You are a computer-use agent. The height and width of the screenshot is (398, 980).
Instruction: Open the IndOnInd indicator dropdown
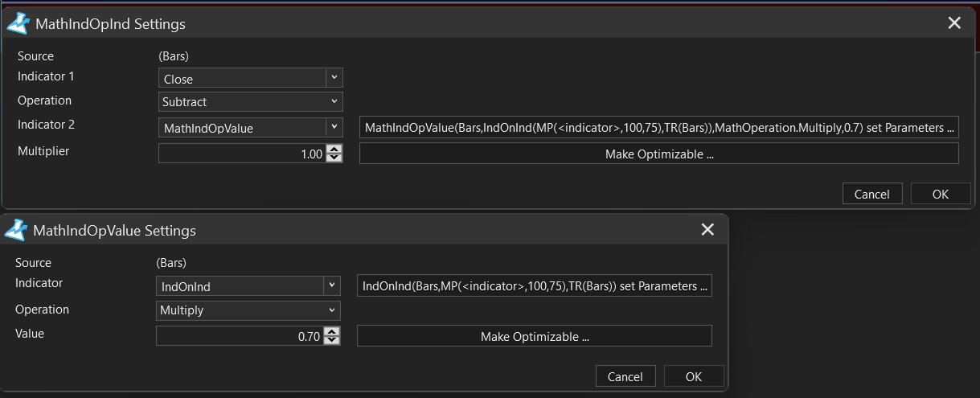248,285
